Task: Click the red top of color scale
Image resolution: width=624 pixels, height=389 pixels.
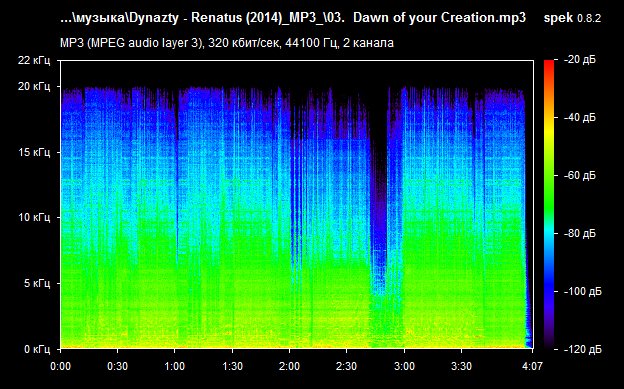Action: pos(549,64)
